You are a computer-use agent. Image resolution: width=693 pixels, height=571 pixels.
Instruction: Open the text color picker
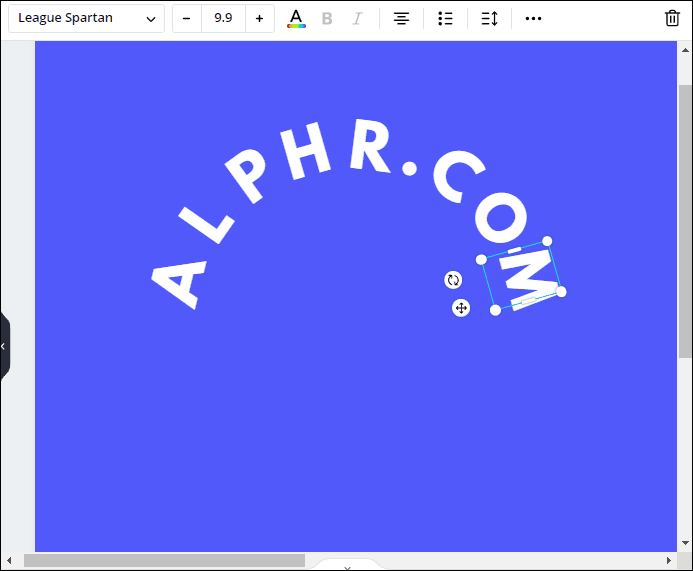[x=296, y=19]
